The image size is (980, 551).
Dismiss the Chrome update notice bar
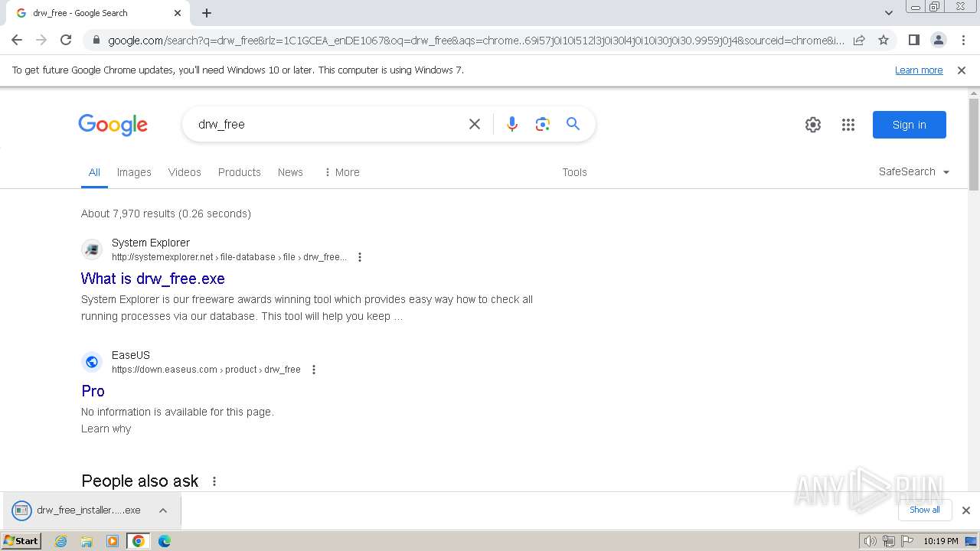coord(962,70)
